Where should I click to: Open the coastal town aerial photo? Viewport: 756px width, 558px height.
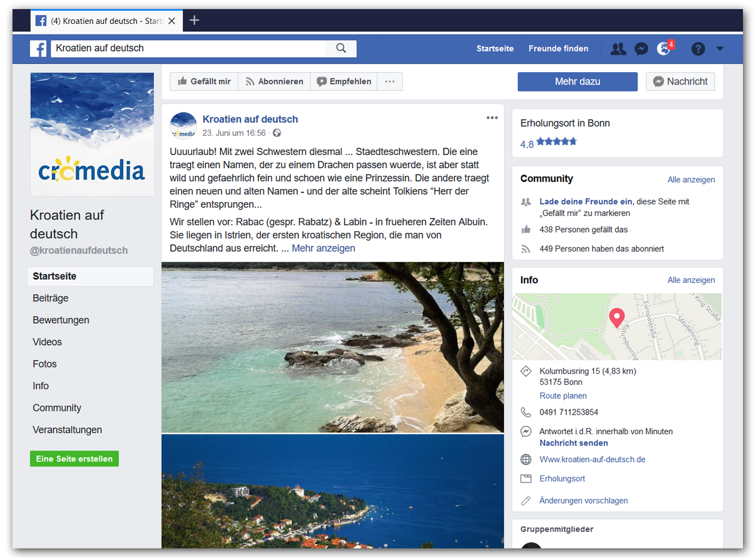click(x=332, y=492)
